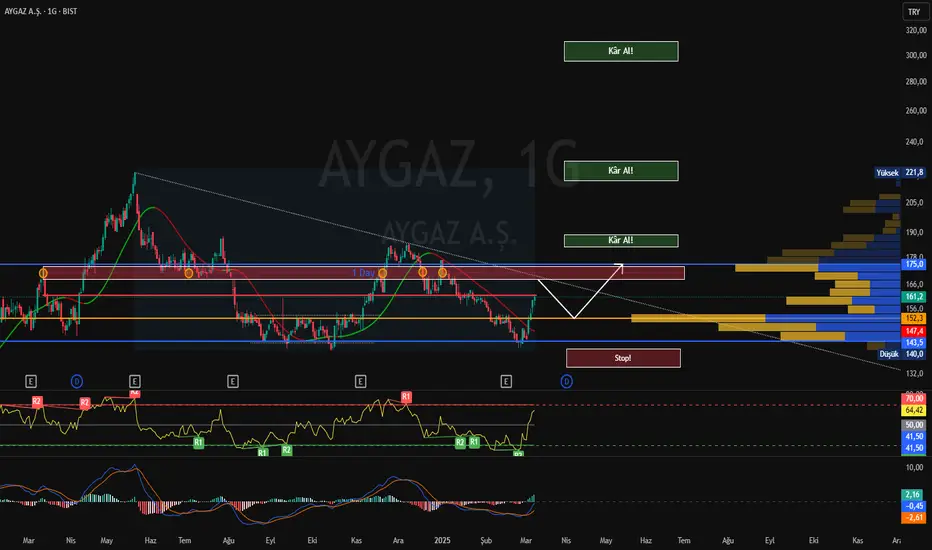Click the 260,00 price axis label

coord(916,111)
